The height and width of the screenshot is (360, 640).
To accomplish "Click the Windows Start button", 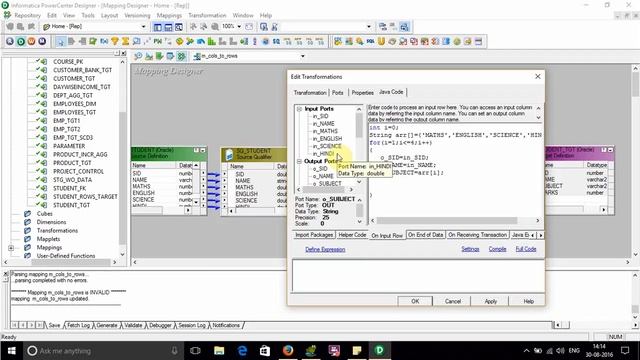I will coord(11,350).
